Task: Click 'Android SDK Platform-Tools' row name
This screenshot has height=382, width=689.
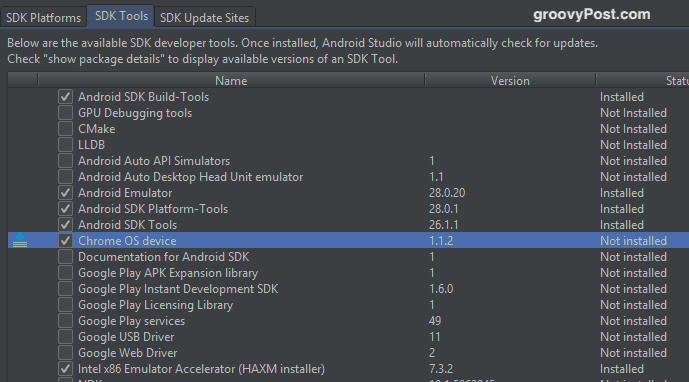Action: (153, 209)
